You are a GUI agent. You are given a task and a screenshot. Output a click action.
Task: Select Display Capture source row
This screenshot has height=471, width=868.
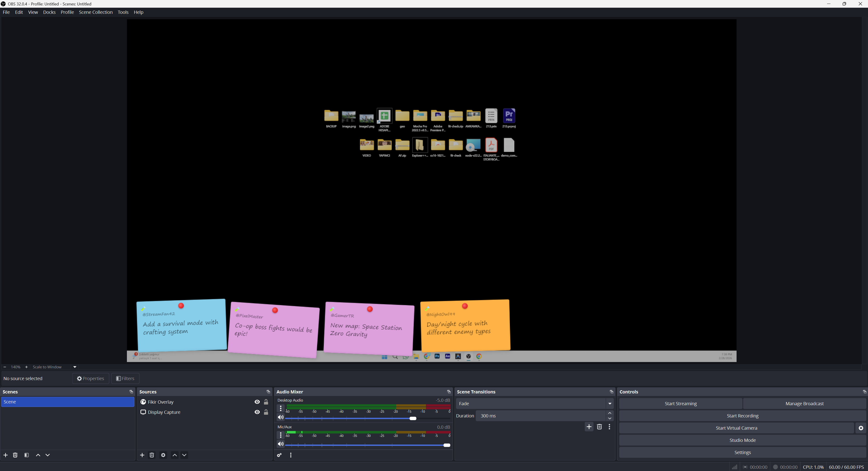click(205, 412)
